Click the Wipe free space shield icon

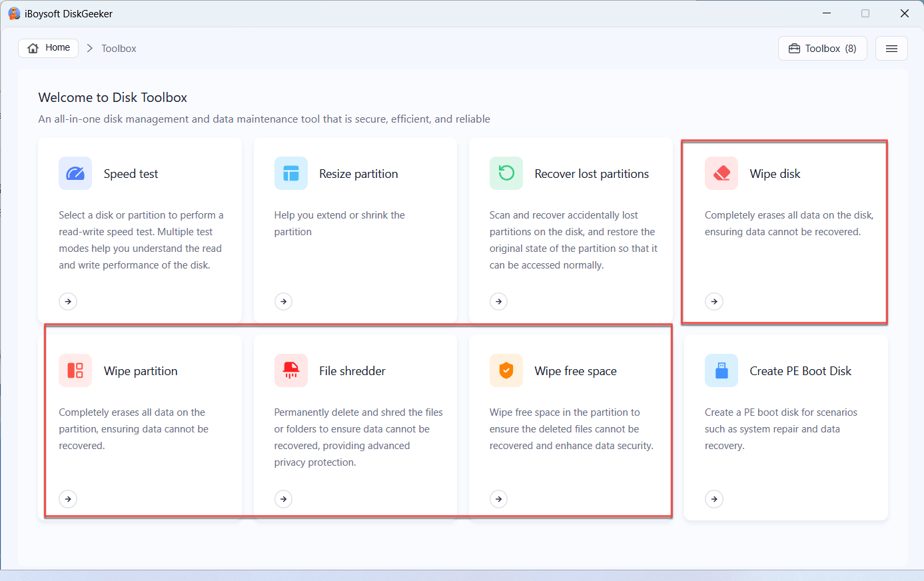pyautogui.click(x=506, y=370)
